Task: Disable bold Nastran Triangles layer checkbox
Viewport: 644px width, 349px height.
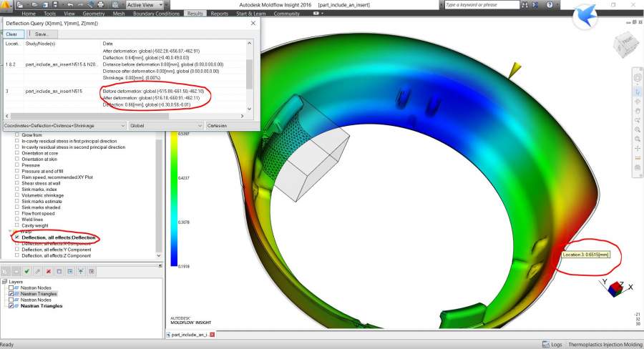Action: pos(11,306)
